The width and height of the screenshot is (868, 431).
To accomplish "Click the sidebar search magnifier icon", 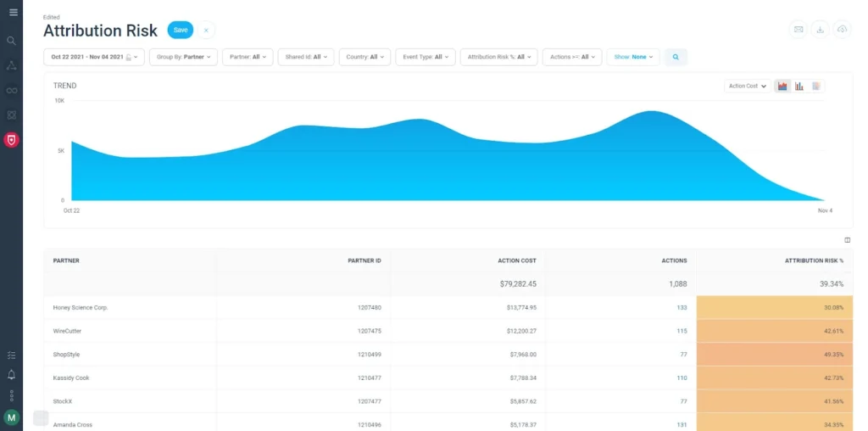I will pyautogui.click(x=12, y=40).
